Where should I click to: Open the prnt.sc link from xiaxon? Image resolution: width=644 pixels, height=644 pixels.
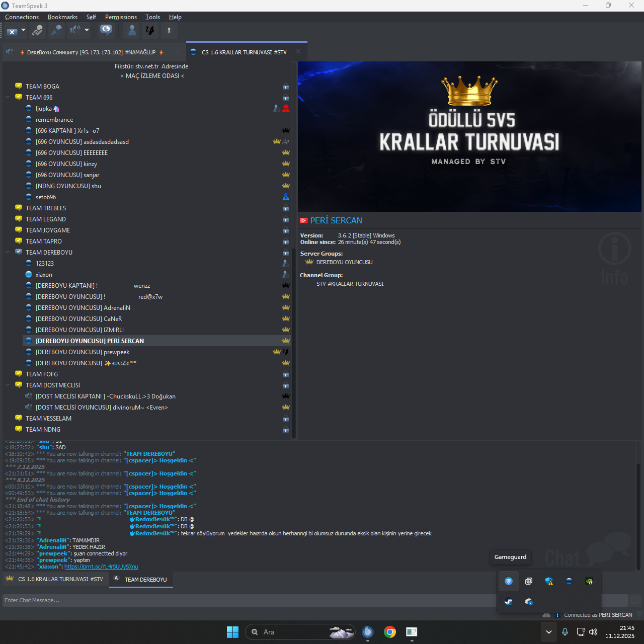(x=101, y=567)
